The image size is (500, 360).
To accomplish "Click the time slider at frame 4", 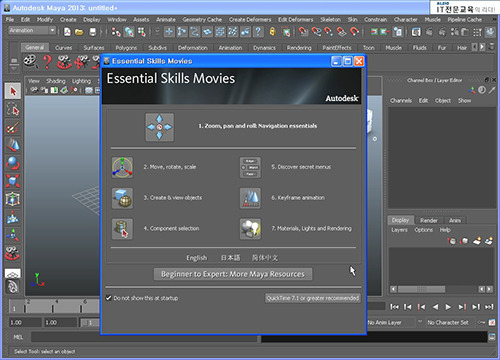I will point(53,306).
